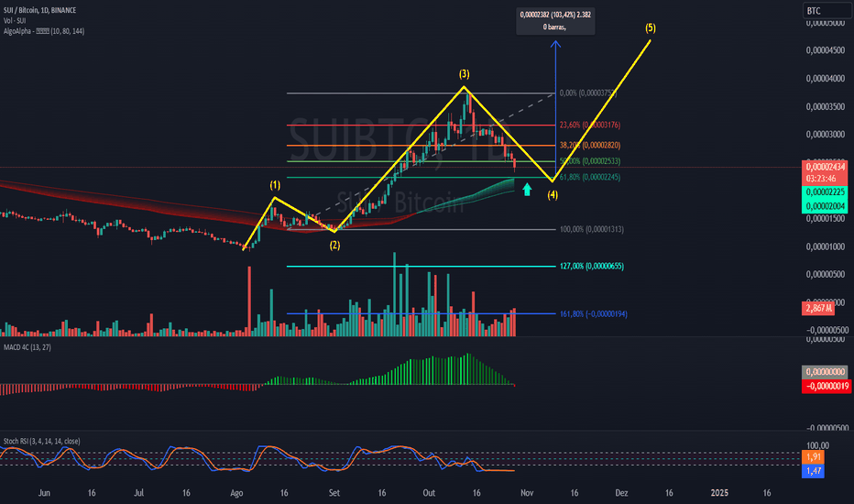Click the 0,00003000 price axis label
Viewport: 854px width, 504px height.
tap(825, 135)
